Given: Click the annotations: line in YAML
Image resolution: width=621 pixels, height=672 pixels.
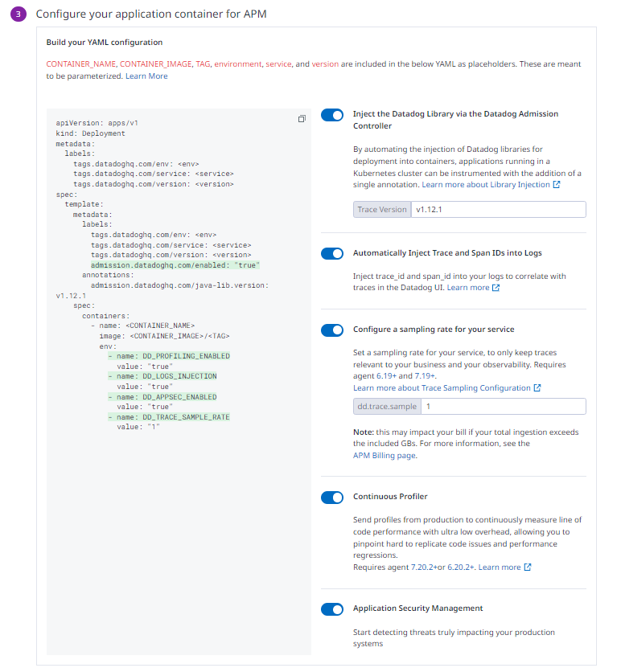Looking at the screenshot, I should [108, 275].
